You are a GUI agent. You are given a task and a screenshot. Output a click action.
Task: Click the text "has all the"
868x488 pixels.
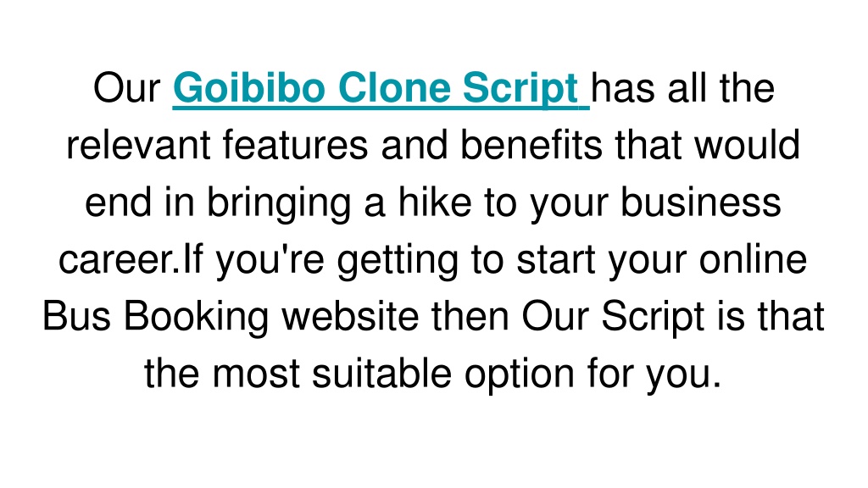coord(682,87)
